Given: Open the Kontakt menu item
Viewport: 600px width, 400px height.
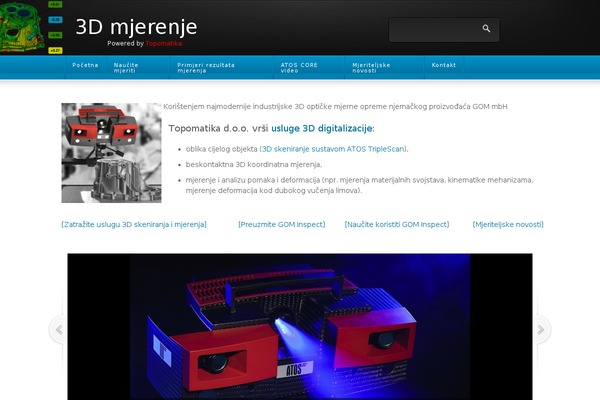Looking at the screenshot, I should tap(443, 65).
